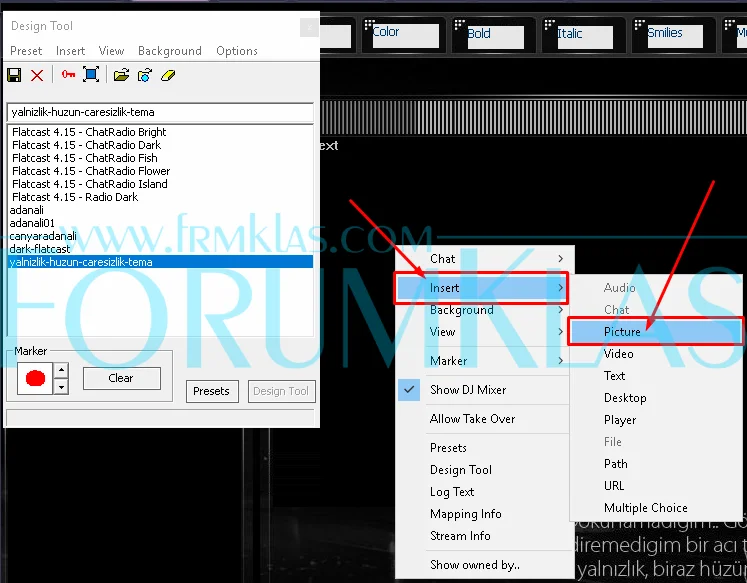The width and height of the screenshot is (747, 583).
Task: Click the open folder icon
Action: click(121, 75)
